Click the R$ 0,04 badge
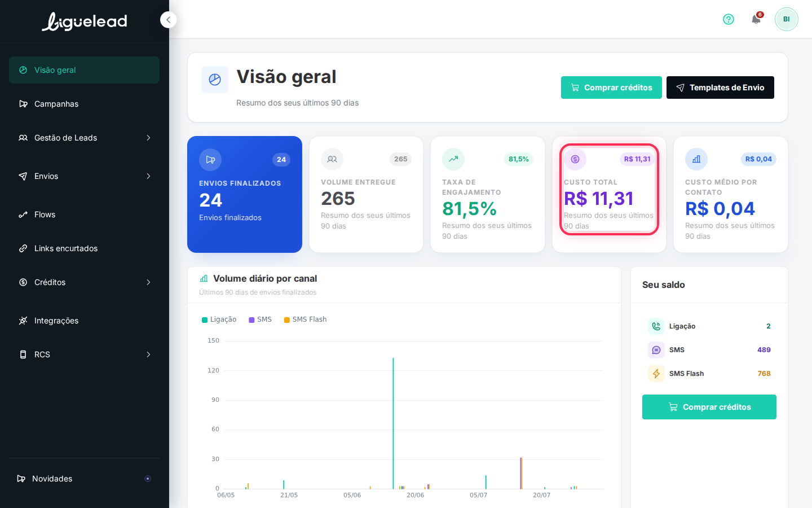Image resolution: width=812 pixels, height=508 pixels. coord(758,159)
